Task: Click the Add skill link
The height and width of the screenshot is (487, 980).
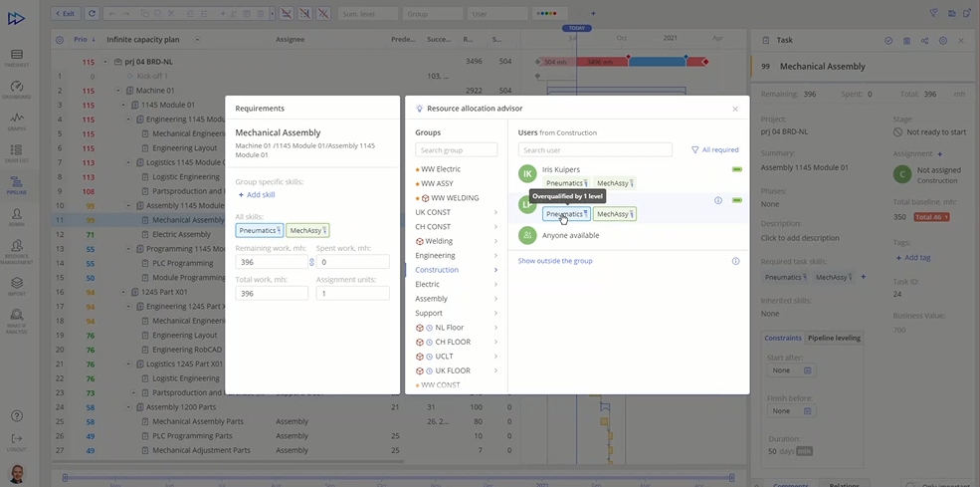Action: pos(261,195)
